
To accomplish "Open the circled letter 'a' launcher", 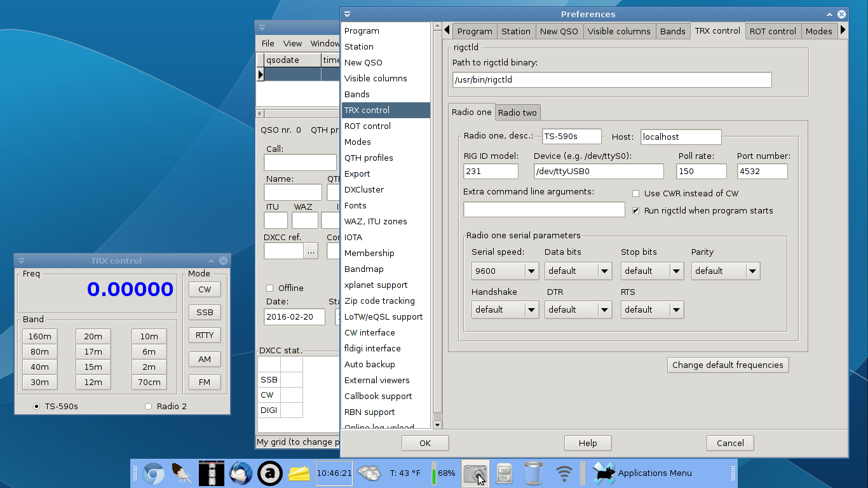I will click(x=270, y=473).
